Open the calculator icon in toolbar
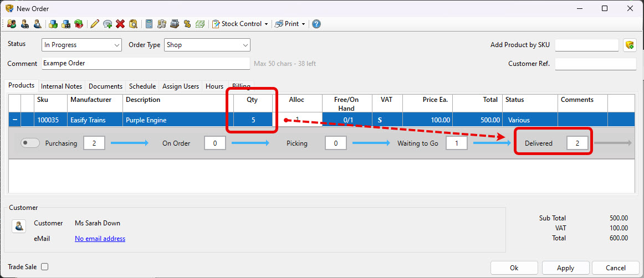Image resolution: width=644 pixels, height=278 pixels. click(149, 24)
